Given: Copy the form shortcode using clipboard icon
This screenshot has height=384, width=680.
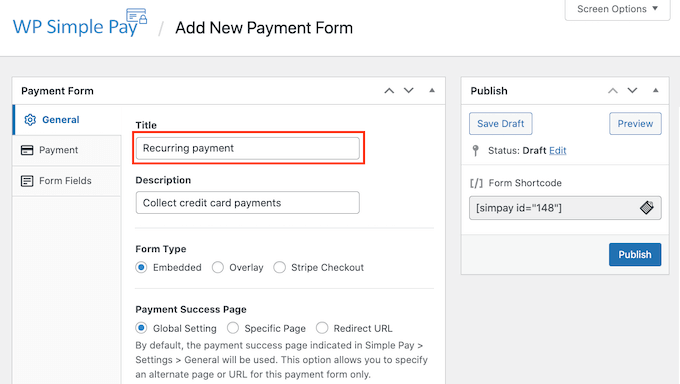Looking at the screenshot, I should (646, 207).
